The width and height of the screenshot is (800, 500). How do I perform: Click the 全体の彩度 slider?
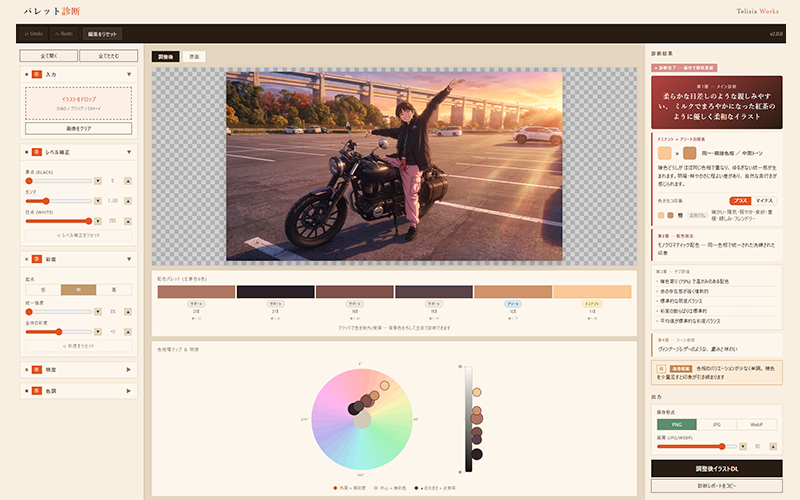point(59,332)
